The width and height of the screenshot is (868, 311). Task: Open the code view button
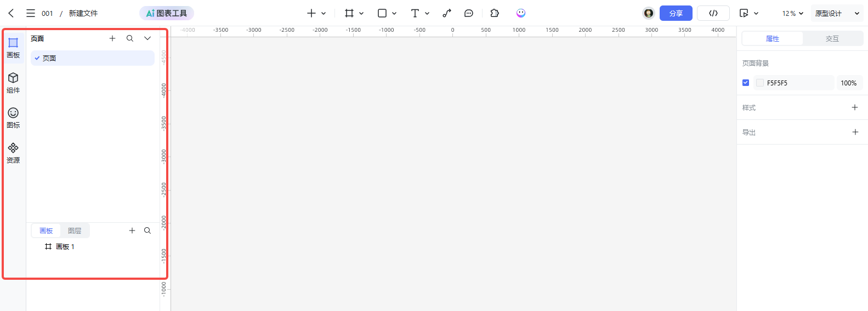coord(713,13)
